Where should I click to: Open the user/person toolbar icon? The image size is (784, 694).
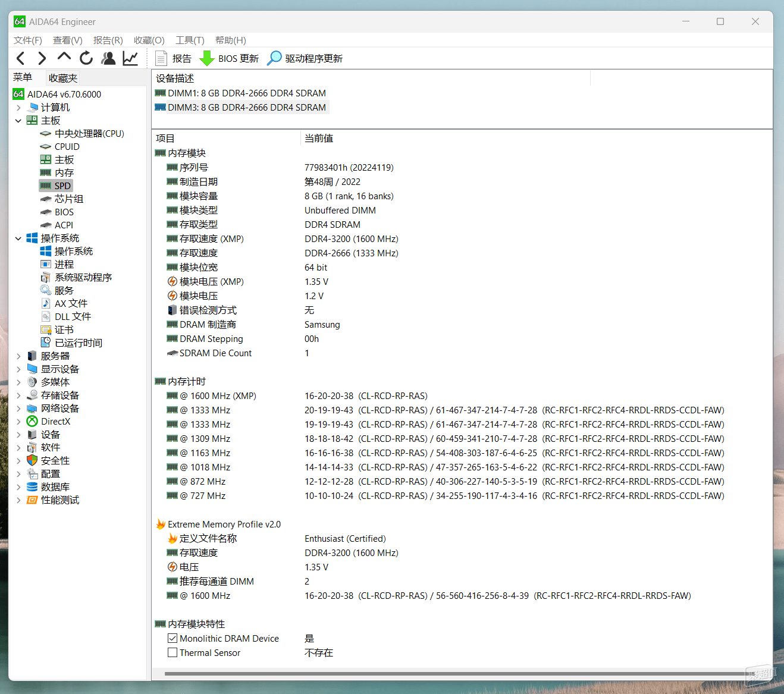(x=108, y=58)
